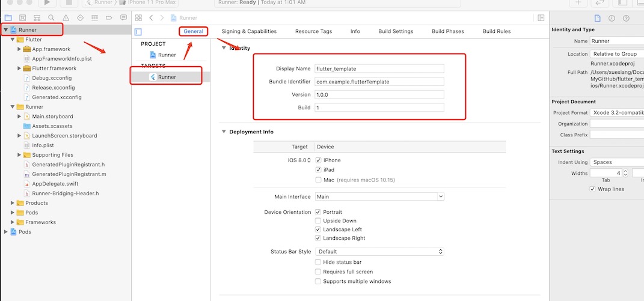Image resolution: width=644 pixels, height=301 pixels.
Task: Enable Upside Down orientation
Action: click(x=318, y=221)
